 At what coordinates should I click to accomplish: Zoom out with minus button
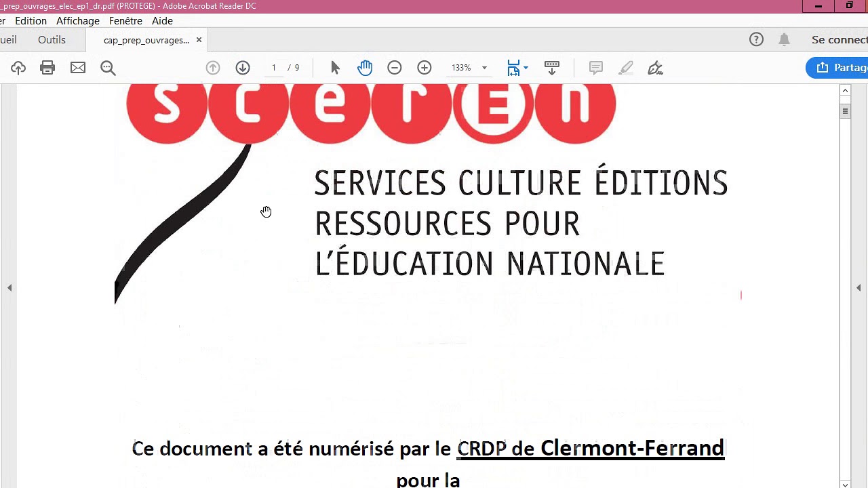[395, 68]
